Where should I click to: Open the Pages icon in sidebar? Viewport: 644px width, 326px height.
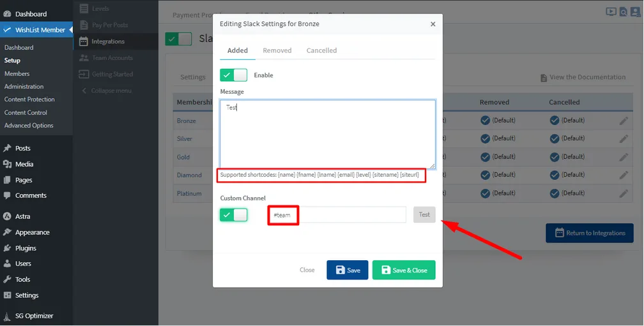pyautogui.click(x=7, y=180)
